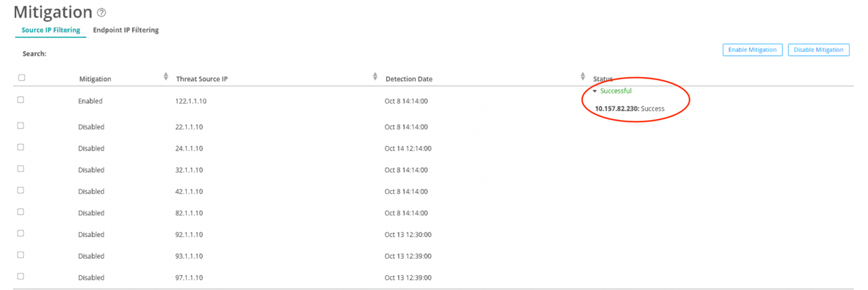The image size is (868, 290).
Task: Collapse the Successful status triangle
Action: tap(595, 91)
